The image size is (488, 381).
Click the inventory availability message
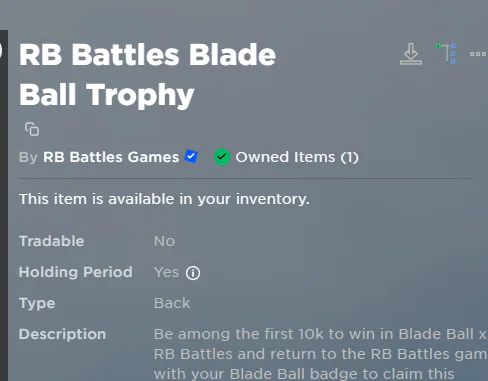(164, 199)
